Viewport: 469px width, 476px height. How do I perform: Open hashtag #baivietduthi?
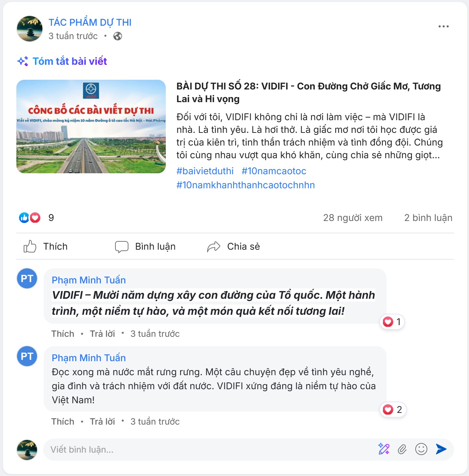coord(205,171)
